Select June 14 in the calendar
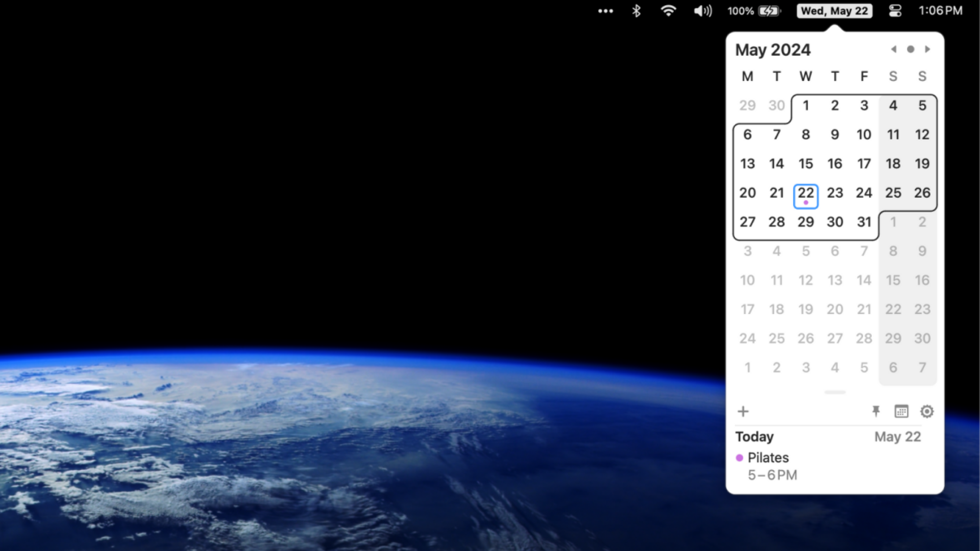This screenshot has height=551, width=980. 864,280
